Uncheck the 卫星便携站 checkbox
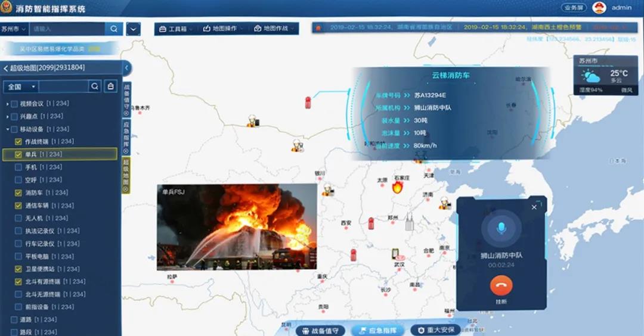644x336 pixels. coord(18,269)
